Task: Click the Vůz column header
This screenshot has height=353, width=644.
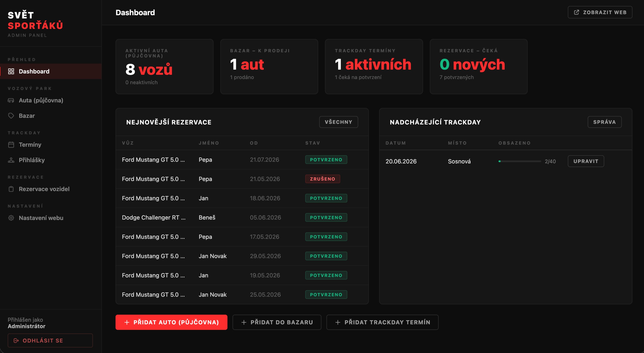Action: [128, 143]
